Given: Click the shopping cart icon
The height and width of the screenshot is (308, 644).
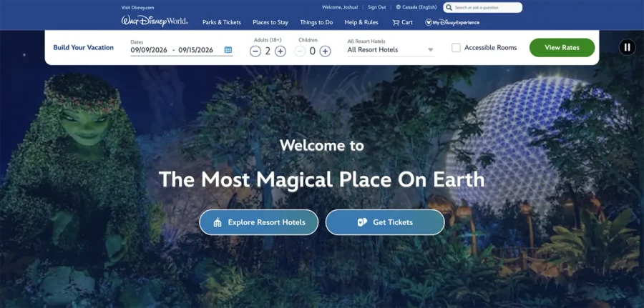Looking at the screenshot, I should pos(396,23).
